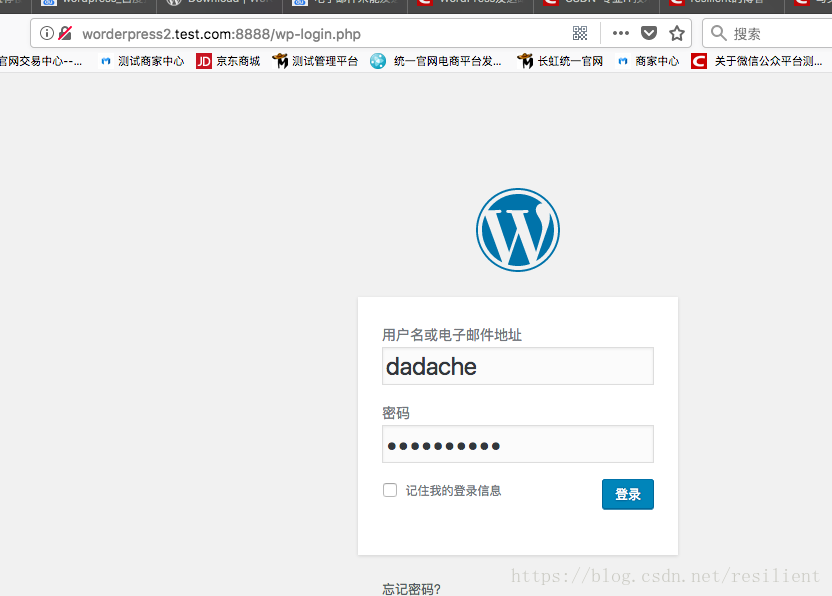
Task: Open the 商家中心 bookmark
Action: coord(648,62)
